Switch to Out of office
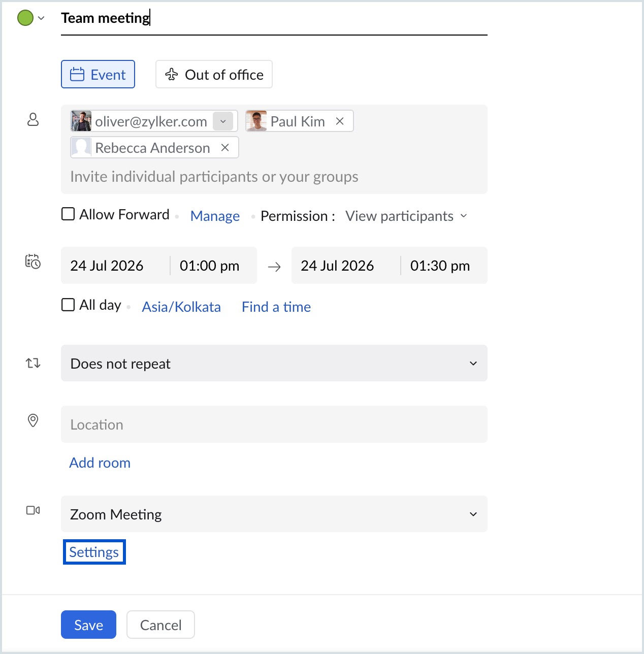 point(214,74)
